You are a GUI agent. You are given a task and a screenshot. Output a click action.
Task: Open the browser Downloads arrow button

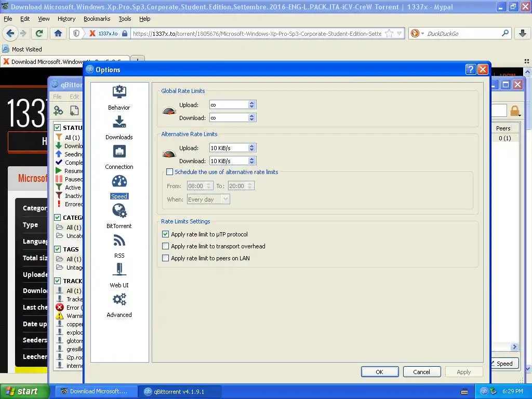(x=523, y=33)
